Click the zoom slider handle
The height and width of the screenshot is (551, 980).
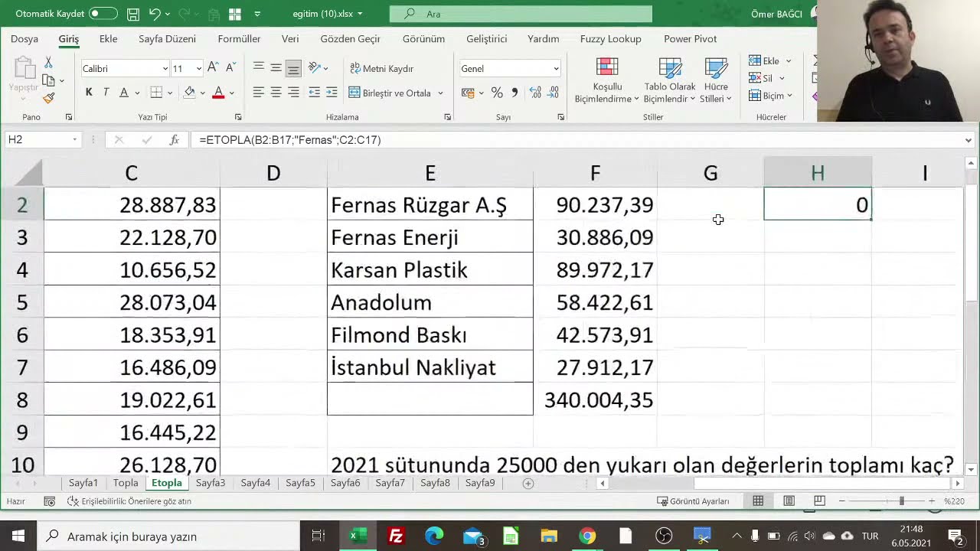(x=901, y=500)
